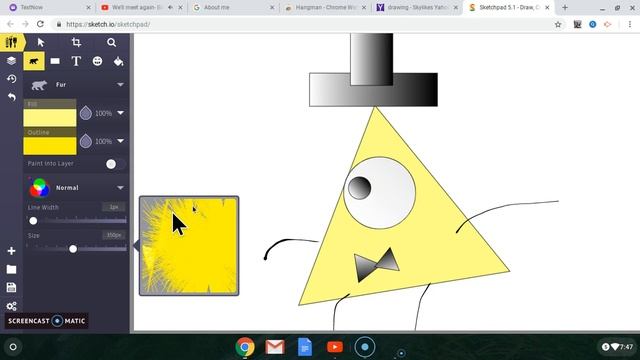Click the Fill color swatch
640x360 pixels.
(50, 118)
